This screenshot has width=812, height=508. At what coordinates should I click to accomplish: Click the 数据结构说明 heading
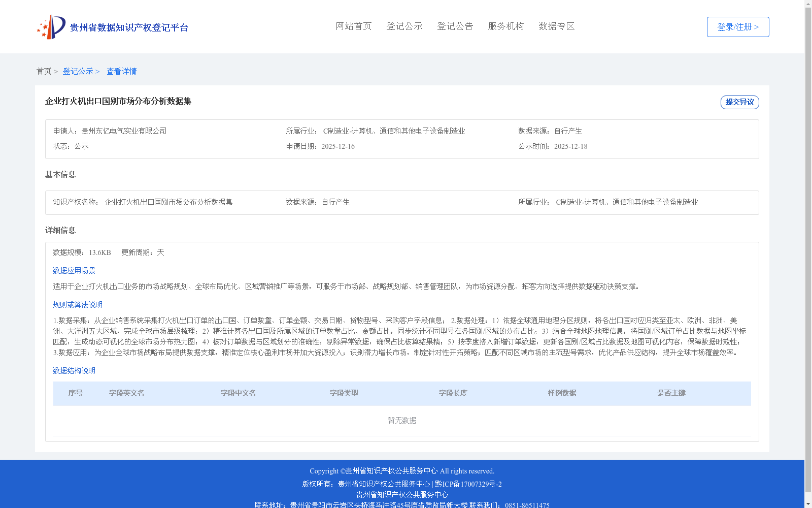74,371
